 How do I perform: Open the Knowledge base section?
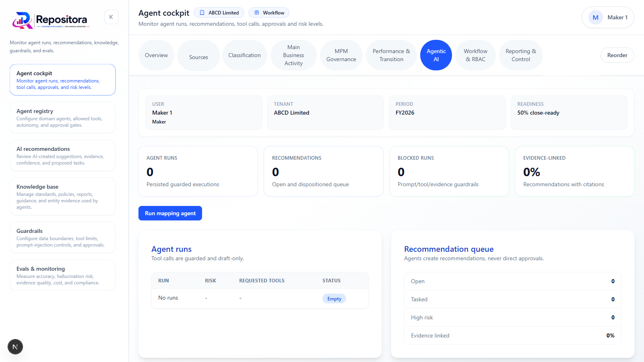63,196
